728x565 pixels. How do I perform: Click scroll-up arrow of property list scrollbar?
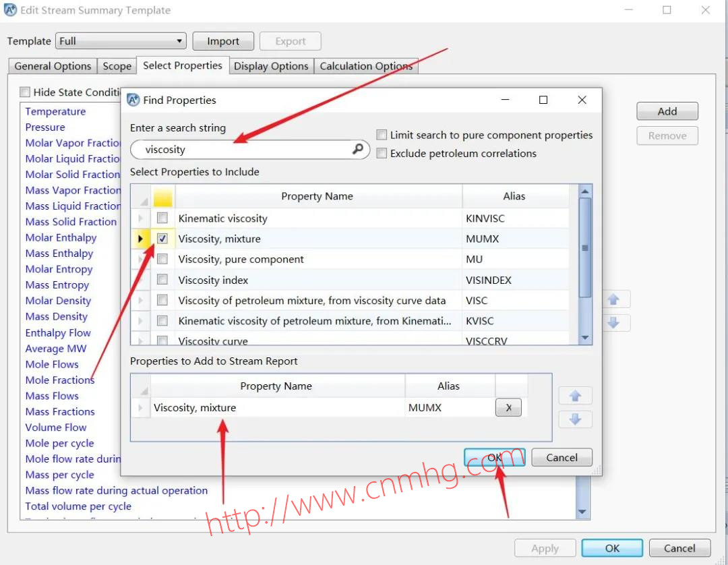point(585,191)
